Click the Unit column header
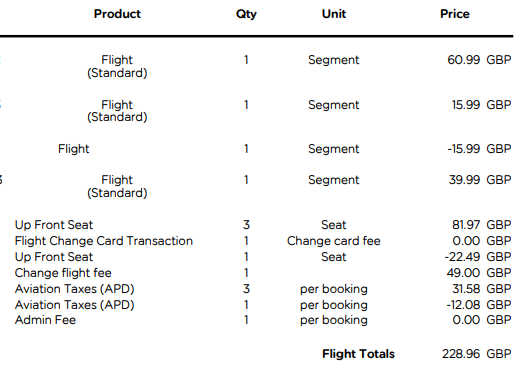 [x=334, y=14]
